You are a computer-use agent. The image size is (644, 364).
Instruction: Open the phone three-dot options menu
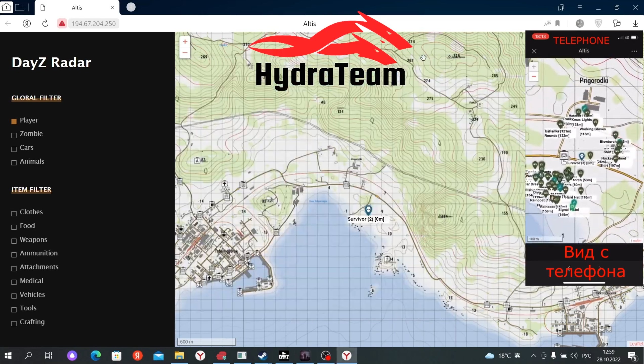[634, 51]
